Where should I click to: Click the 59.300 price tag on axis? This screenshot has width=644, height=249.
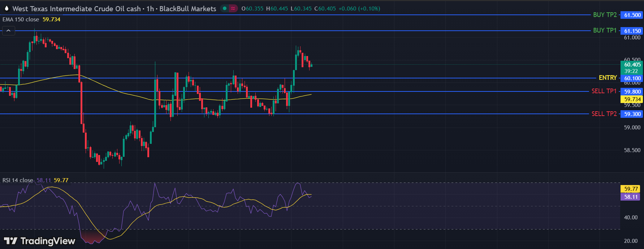coord(632,114)
